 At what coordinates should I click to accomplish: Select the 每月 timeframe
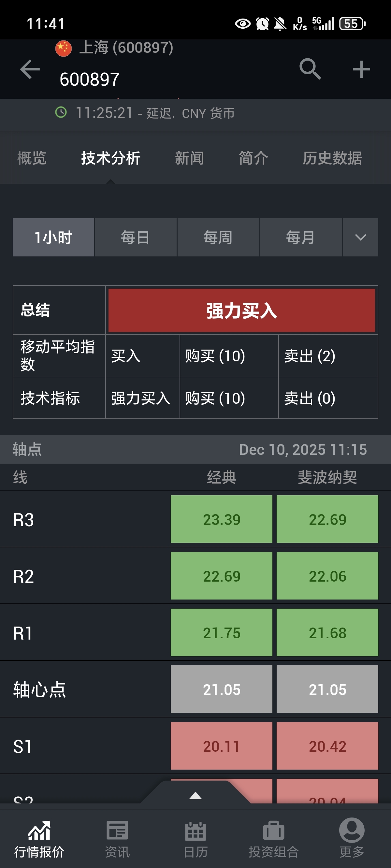coord(301,238)
